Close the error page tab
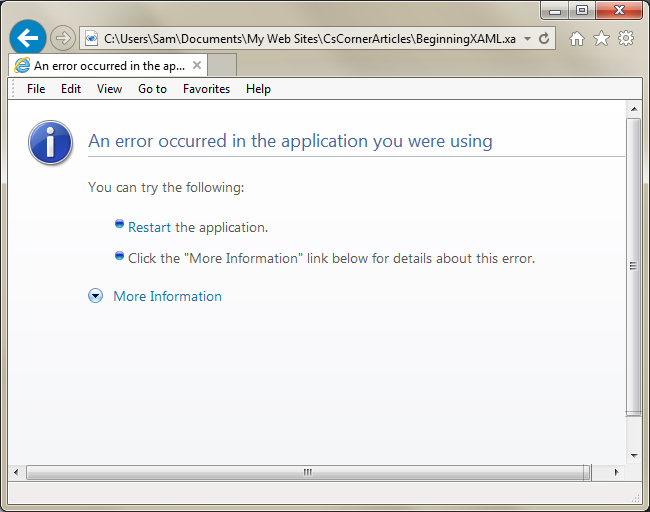This screenshot has height=512, width=650. [197, 65]
